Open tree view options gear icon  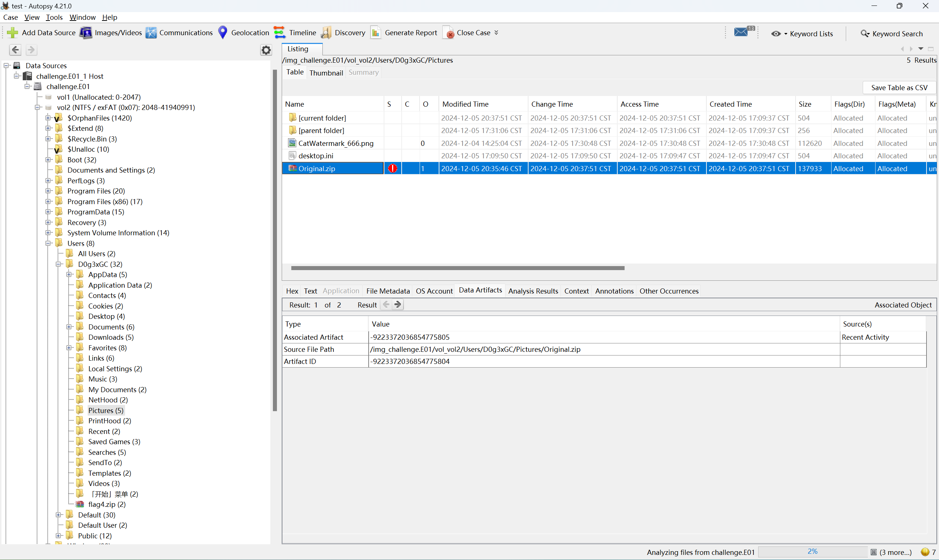pyautogui.click(x=266, y=50)
